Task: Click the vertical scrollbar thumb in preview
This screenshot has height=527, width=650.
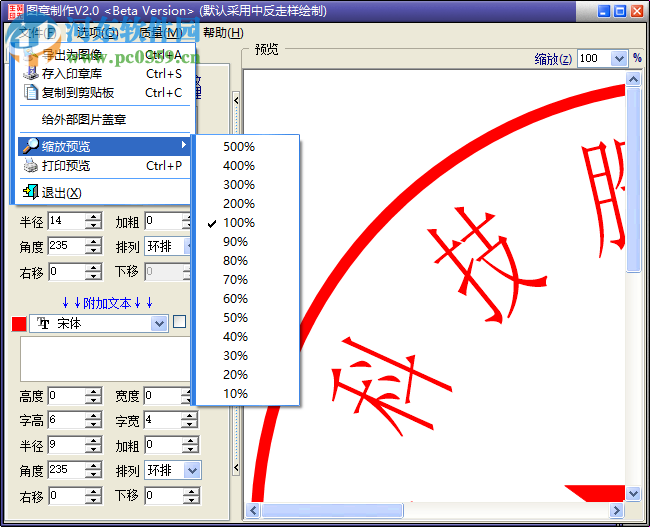Action: click(633, 180)
